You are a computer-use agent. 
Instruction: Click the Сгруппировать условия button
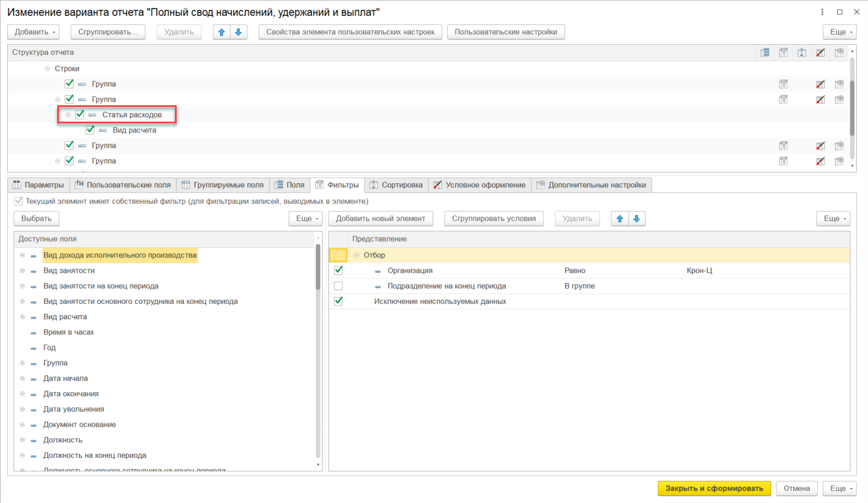tap(493, 219)
